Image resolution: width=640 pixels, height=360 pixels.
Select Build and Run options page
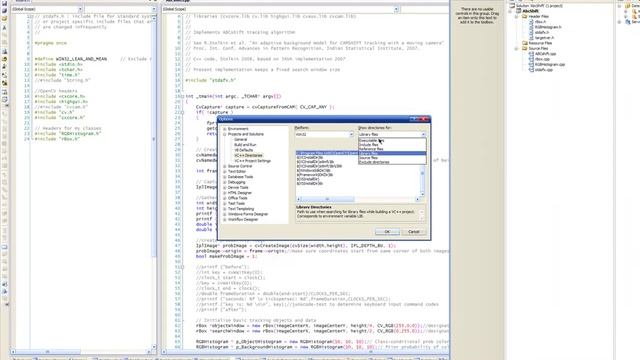tap(245, 145)
